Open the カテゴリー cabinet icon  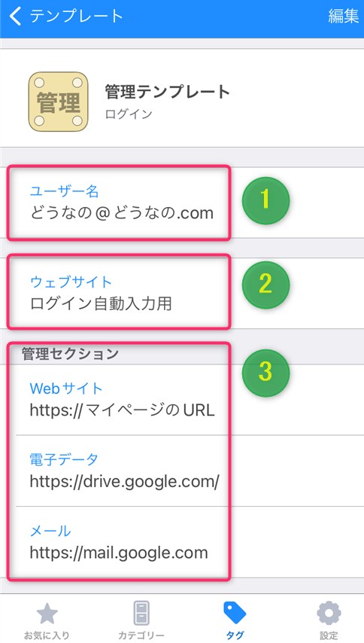tap(141, 613)
